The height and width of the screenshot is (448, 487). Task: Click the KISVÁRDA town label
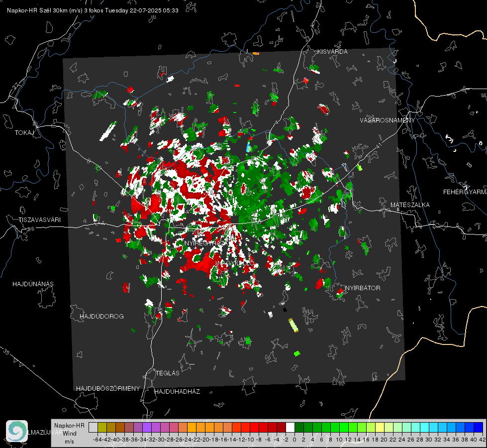[x=332, y=52]
